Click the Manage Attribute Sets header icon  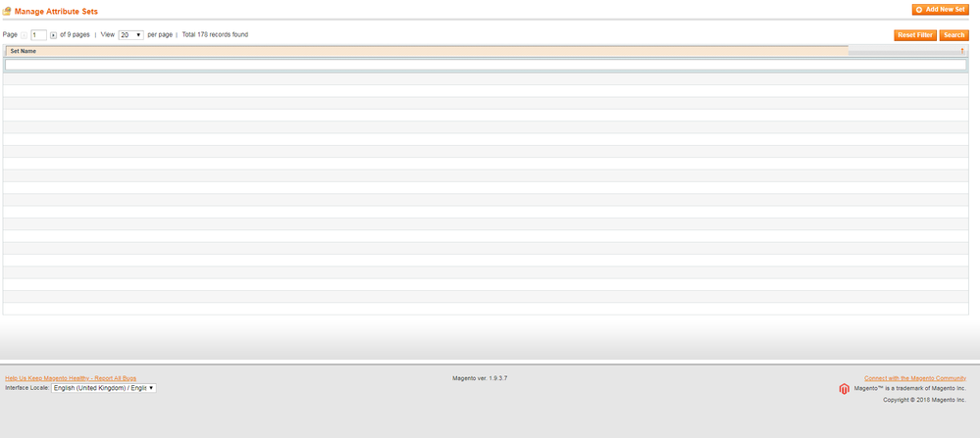(8, 12)
